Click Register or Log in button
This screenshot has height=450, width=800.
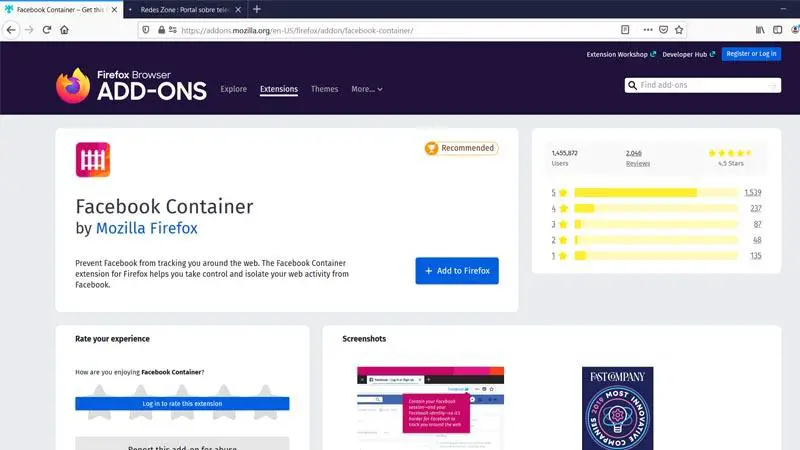click(751, 54)
